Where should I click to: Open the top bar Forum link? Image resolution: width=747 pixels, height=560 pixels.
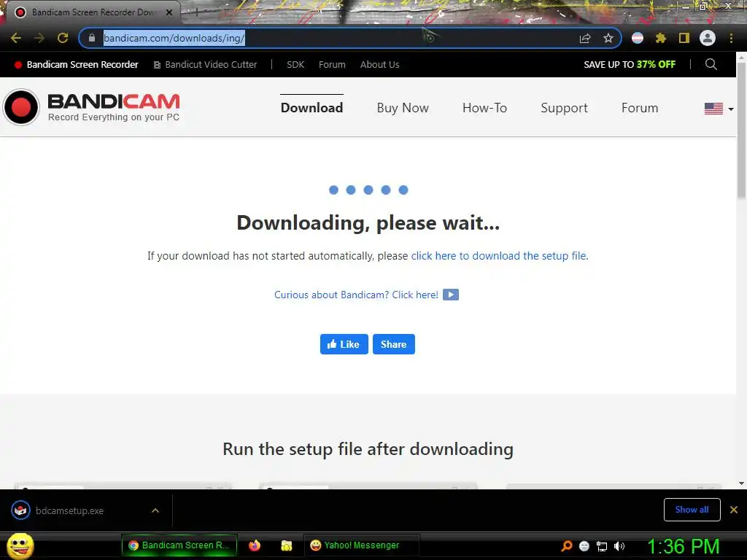click(x=332, y=64)
